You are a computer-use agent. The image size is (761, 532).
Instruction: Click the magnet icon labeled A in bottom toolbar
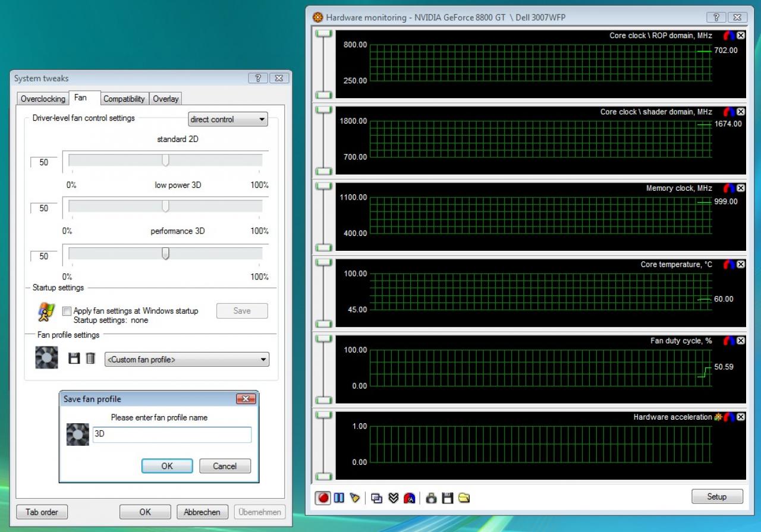(x=409, y=498)
